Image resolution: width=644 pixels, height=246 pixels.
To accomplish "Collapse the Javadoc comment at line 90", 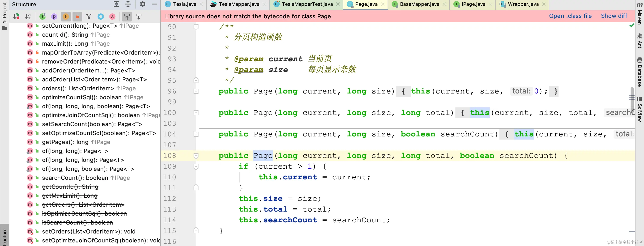I will [196, 27].
